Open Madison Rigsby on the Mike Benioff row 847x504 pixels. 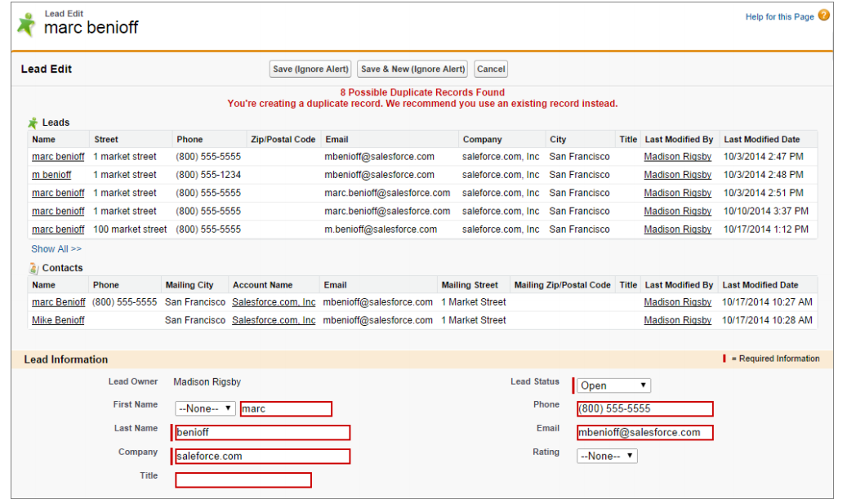[x=677, y=320]
